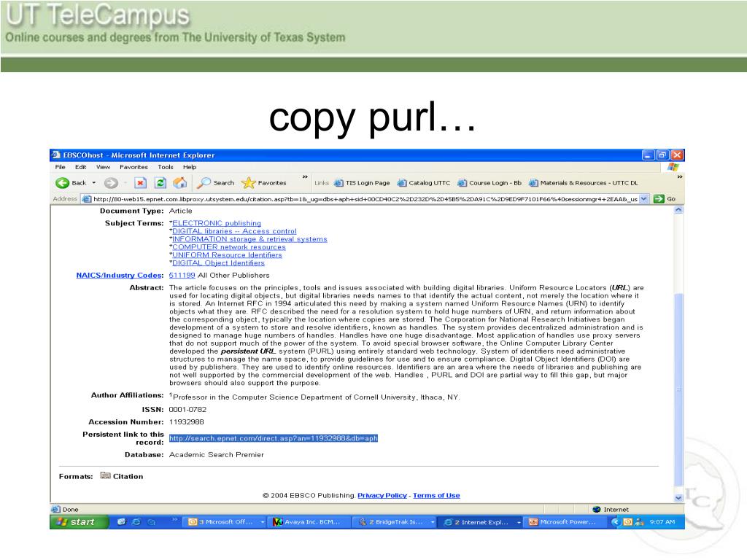
Task: Click the NAICS/Industry Codes link
Action: 120,275
